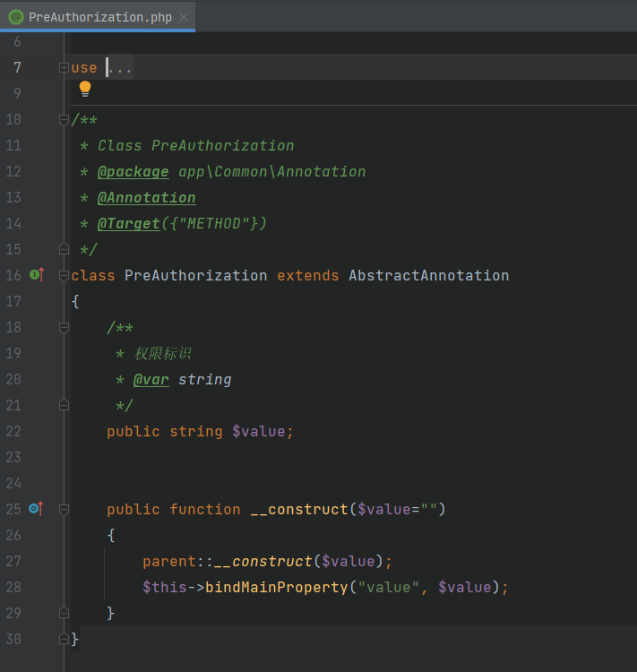The height and width of the screenshot is (672, 637).
Task: Click the fold end marker on line 15
Action: [64, 249]
